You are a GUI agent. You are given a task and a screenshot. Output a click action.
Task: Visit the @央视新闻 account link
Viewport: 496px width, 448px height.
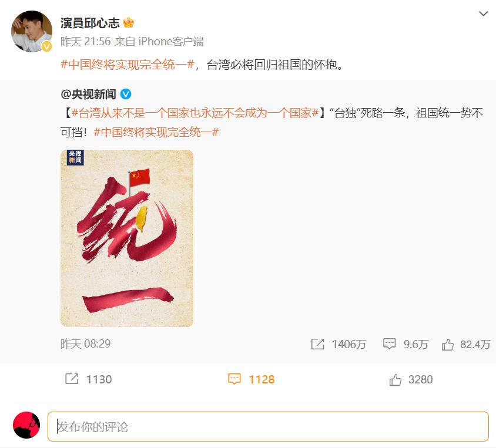tap(88, 94)
